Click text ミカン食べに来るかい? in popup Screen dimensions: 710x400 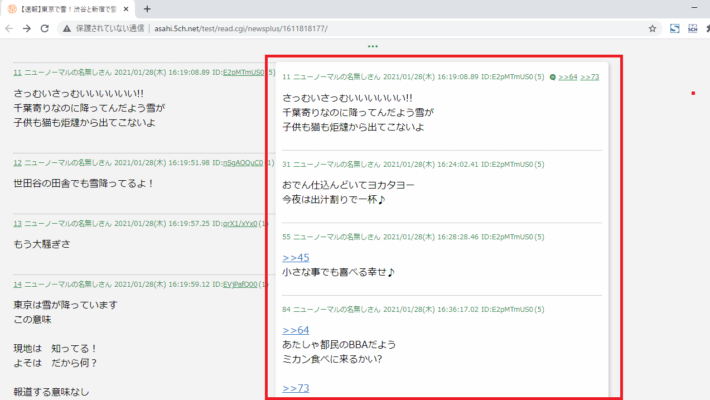(x=332, y=359)
